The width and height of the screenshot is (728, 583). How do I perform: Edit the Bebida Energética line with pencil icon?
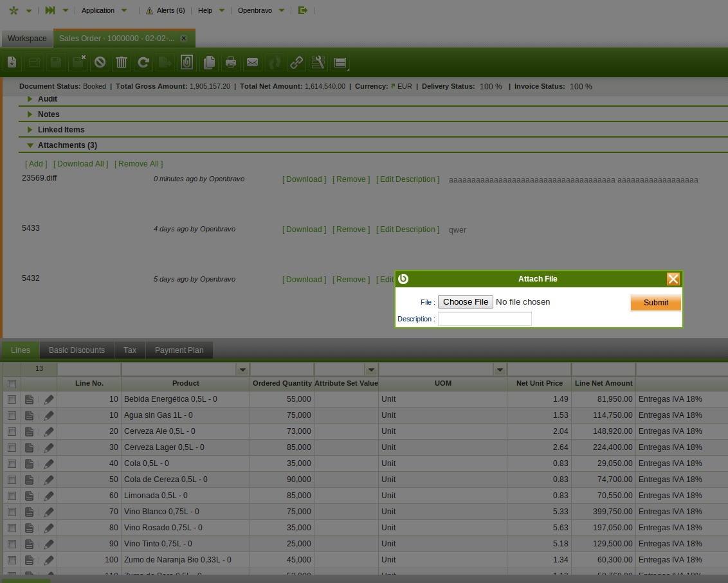click(49, 399)
